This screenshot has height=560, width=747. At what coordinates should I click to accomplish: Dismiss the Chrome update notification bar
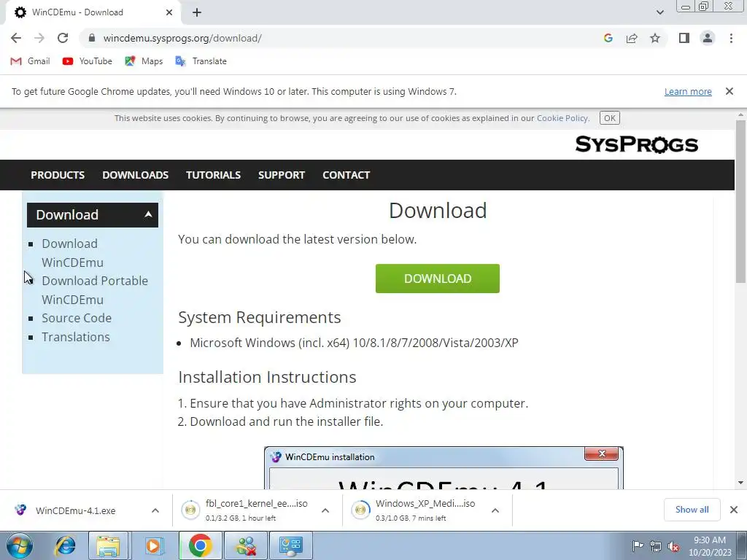click(729, 91)
